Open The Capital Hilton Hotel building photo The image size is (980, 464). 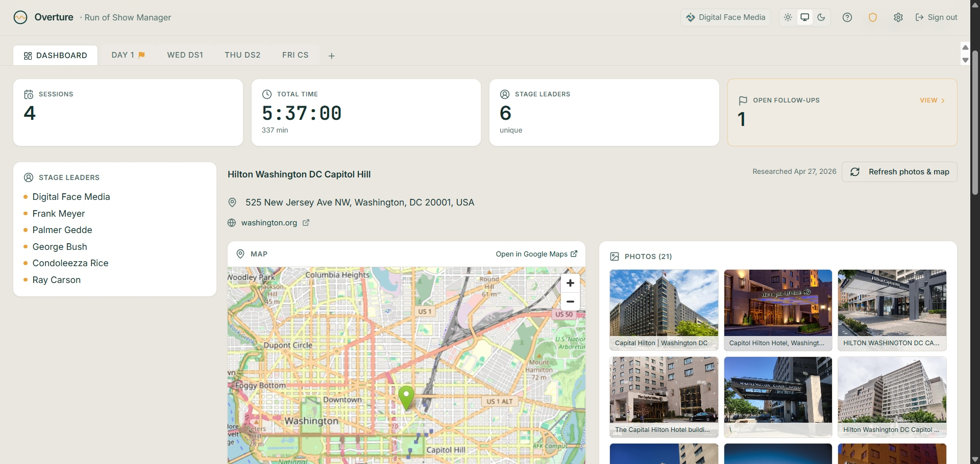click(x=664, y=397)
